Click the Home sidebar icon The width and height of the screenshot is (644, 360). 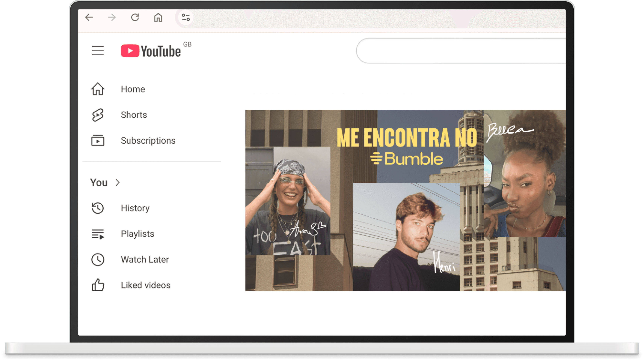[98, 89]
